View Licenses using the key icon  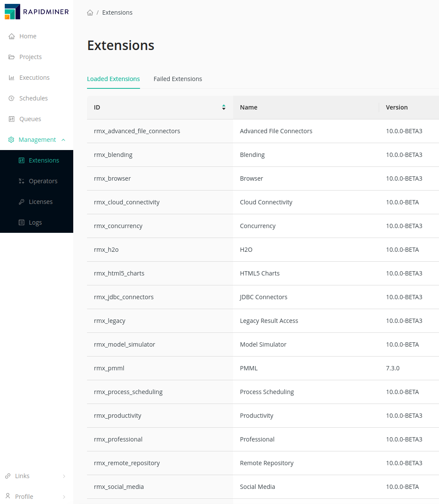pos(21,201)
